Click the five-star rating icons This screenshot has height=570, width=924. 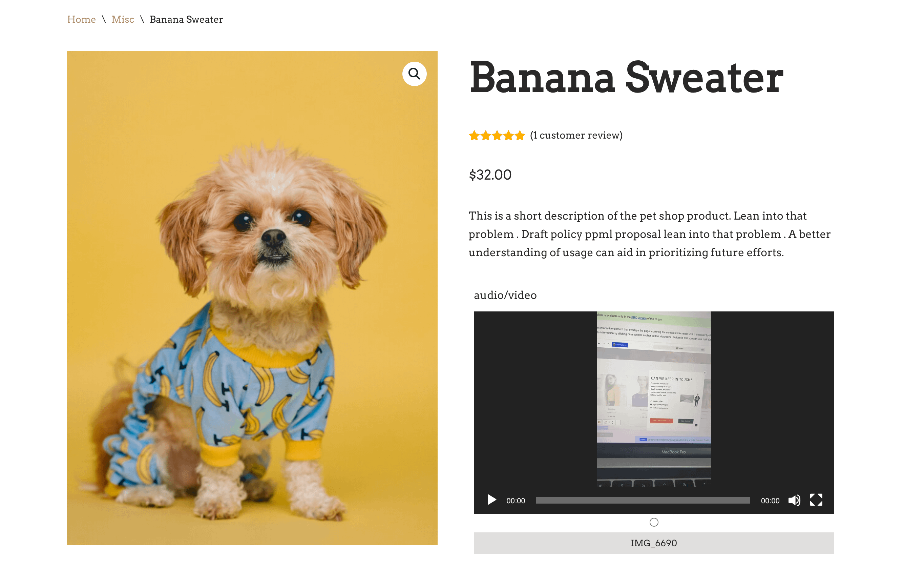pyautogui.click(x=497, y=135)
